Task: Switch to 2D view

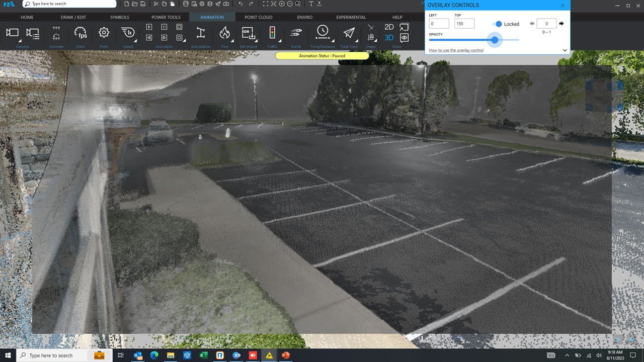Action: click(389, 27)
